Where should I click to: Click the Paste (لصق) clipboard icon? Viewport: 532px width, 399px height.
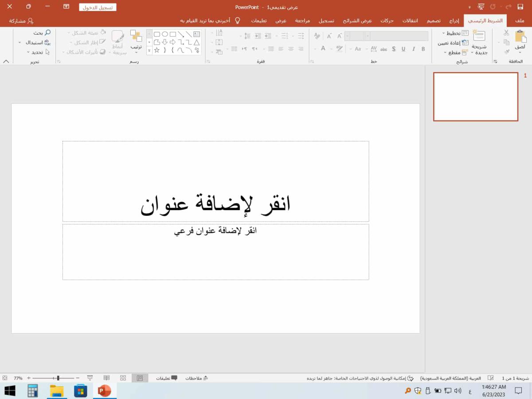tap(520, 37)
